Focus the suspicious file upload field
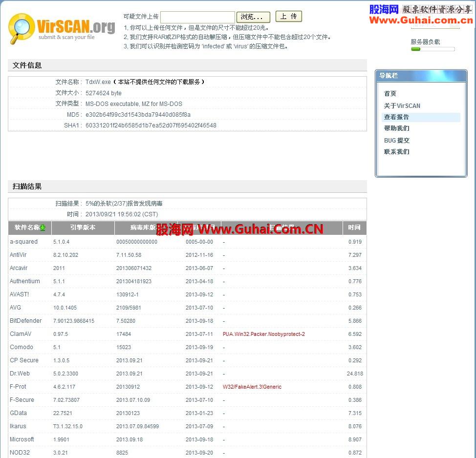This screenshot has height=458, width=476. click(x=197, y=17)
